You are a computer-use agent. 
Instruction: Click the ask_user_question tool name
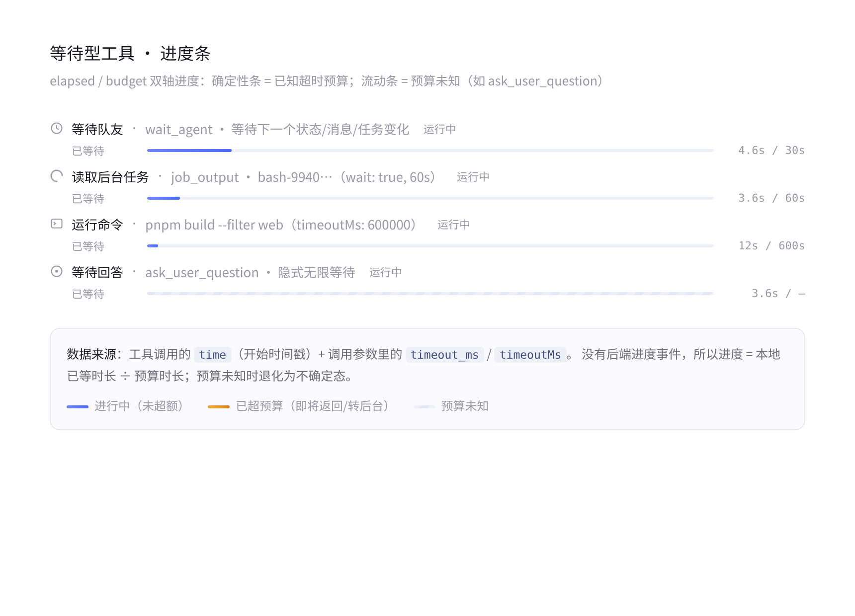pos(202,273)
